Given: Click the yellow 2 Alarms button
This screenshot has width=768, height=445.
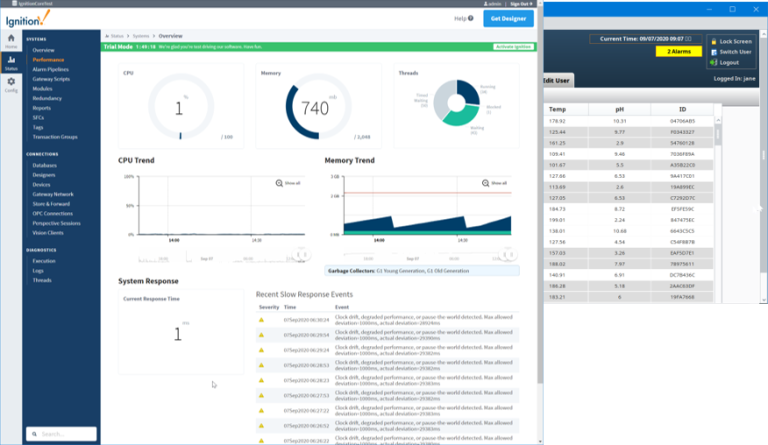Looking at the screenshot, I should pyautogui.click(x=677, y=52).
